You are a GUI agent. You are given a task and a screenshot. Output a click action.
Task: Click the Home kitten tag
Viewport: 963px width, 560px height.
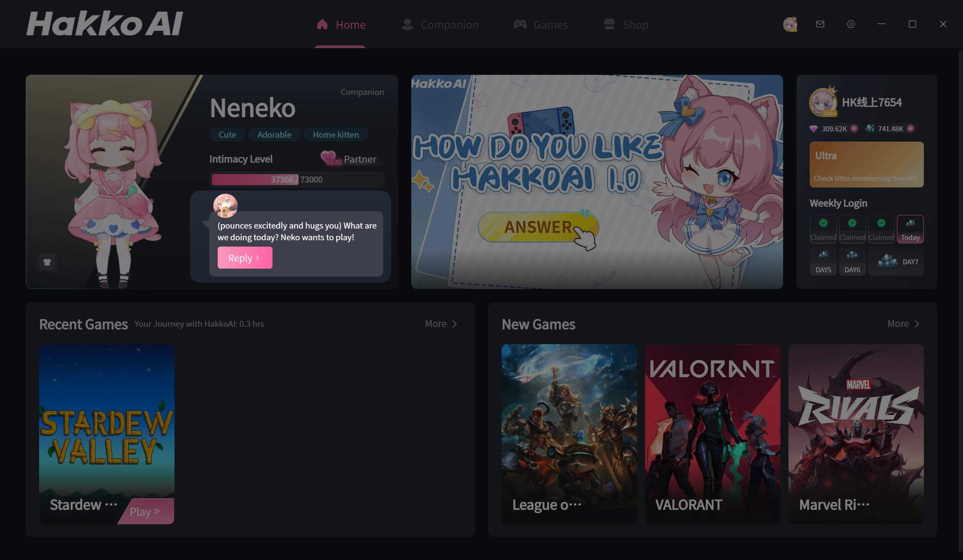tap(335, 134)
